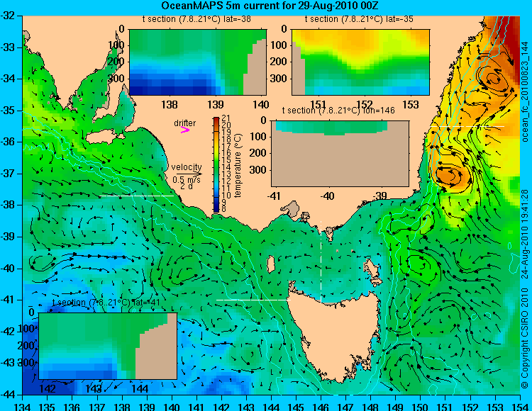Click the '2 d' label under velocity
Screen dimensions: 532x411
[x=185, y=186]
